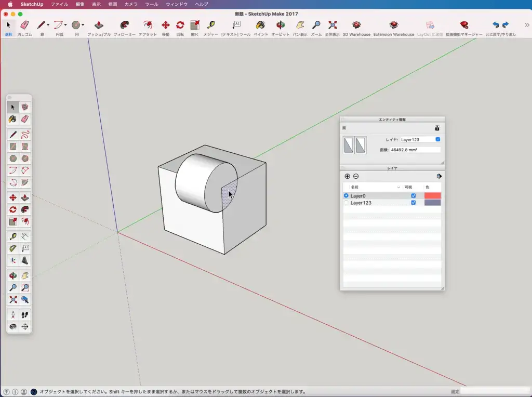The width and height of the screenshot is (532, 397).
Task: Click the purple color swatch for Layer123
Action: coord(433,203)
